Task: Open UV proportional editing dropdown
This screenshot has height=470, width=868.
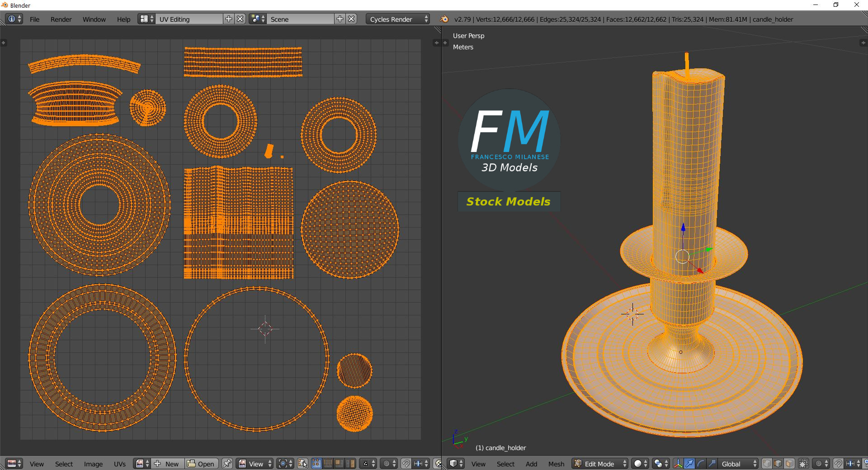Action: (x=389, y=464)
